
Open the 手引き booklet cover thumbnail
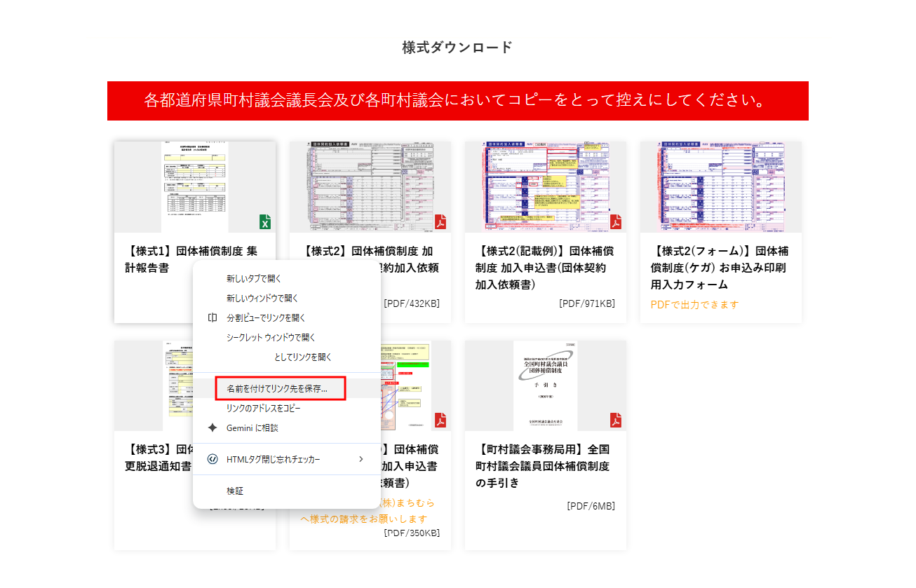click(x=546, y=386)
